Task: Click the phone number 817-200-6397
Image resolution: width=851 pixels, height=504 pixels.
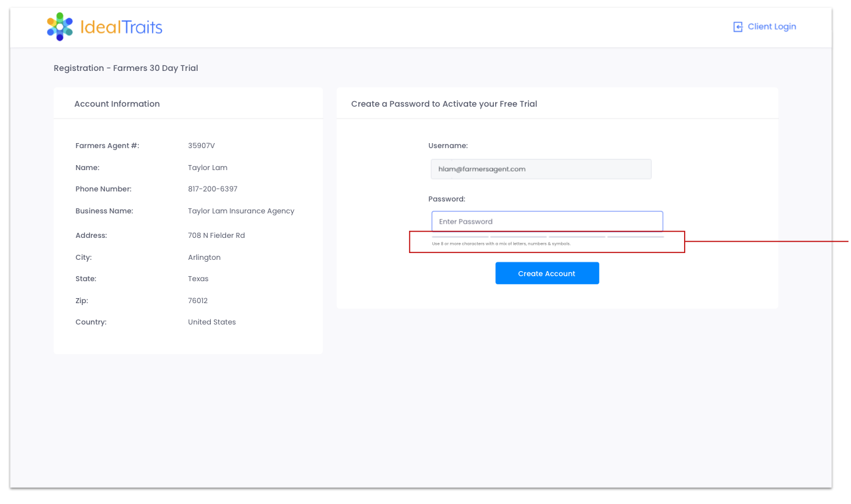Action: [213, 189]
